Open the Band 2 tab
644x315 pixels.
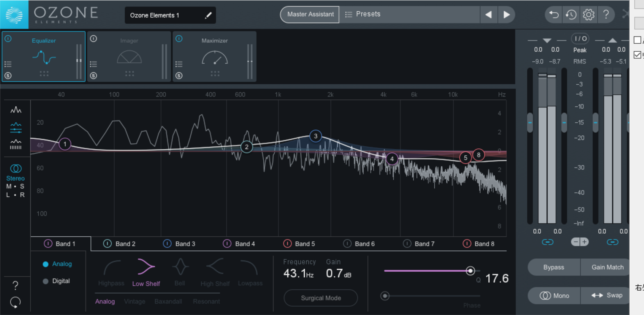click(120, 244)
